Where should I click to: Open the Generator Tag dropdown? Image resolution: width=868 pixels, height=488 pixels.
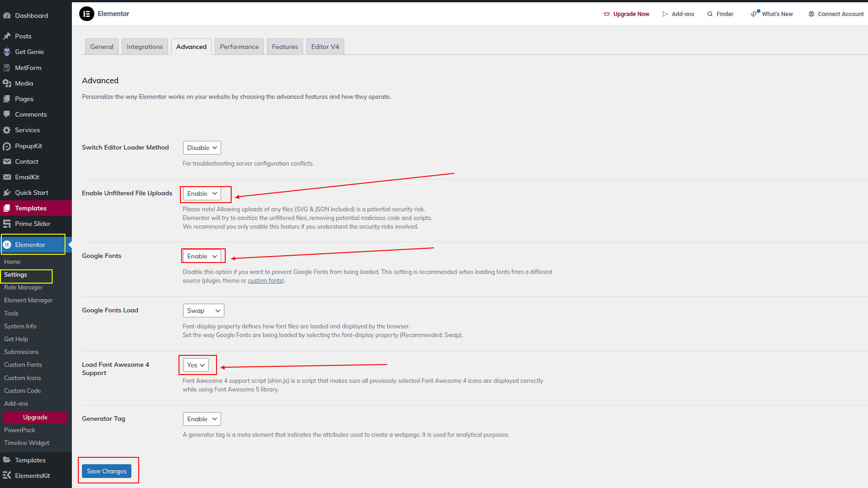202,419
